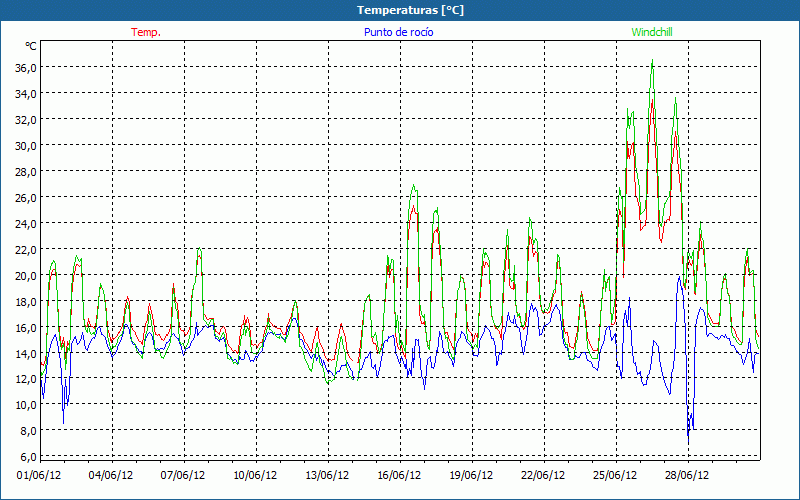Click the '16/06/12' date label

point(399,475)
